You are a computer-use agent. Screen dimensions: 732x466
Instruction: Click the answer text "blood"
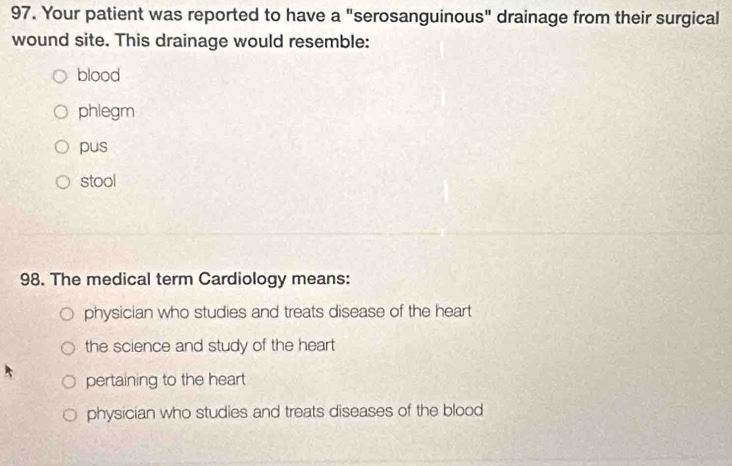point(98,75)
